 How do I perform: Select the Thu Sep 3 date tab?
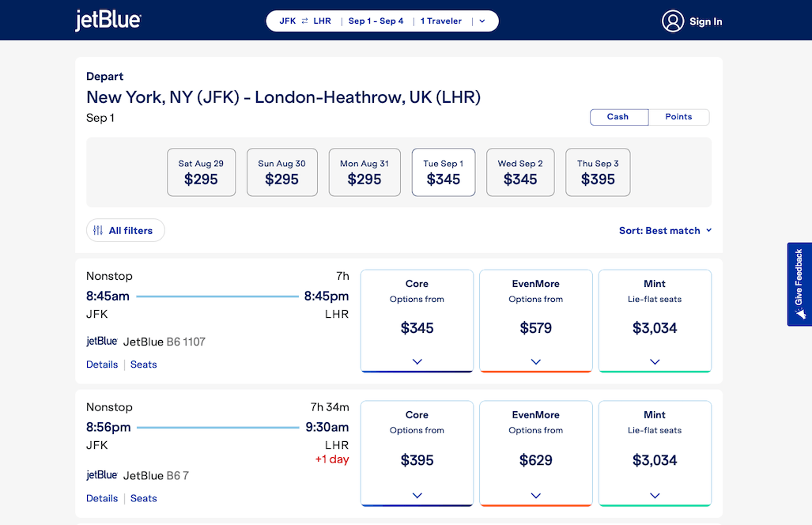point(598,172)
